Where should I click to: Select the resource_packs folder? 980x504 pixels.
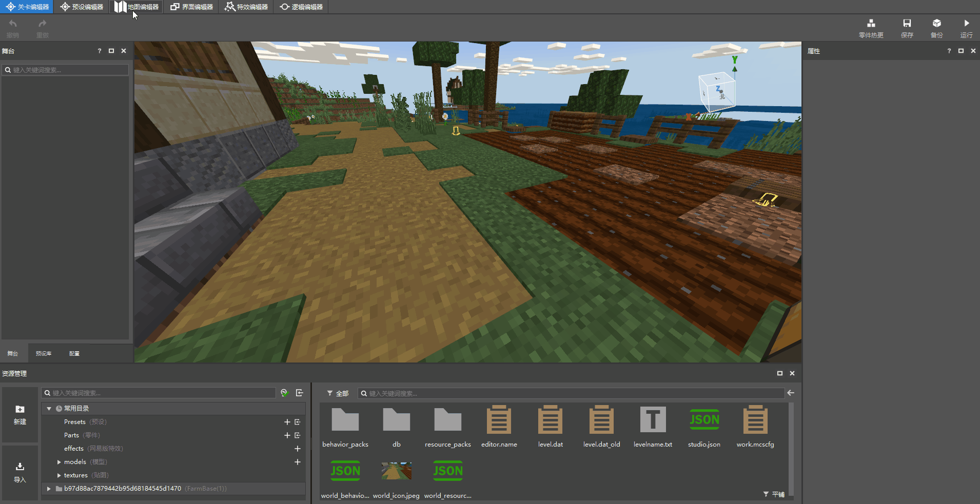(448, 427)
